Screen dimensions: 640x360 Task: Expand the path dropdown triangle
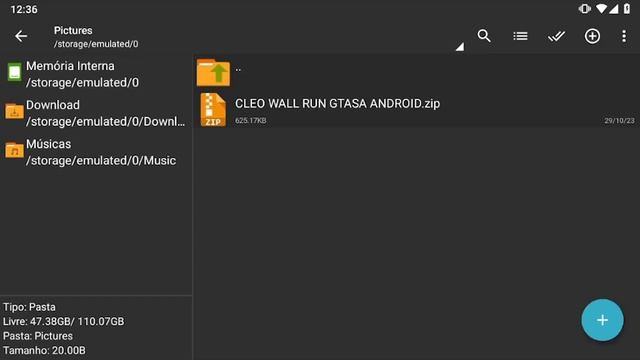[x=460, y=47]
